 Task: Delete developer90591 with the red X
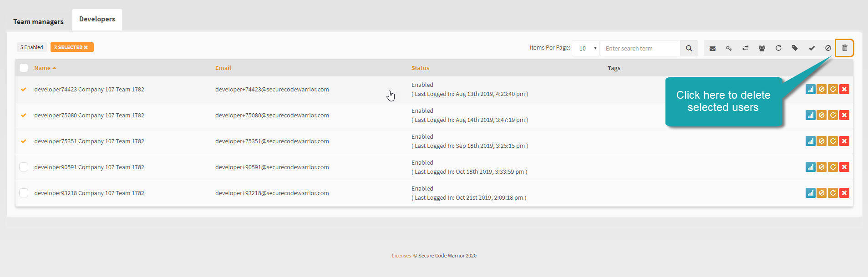[844, 167]
